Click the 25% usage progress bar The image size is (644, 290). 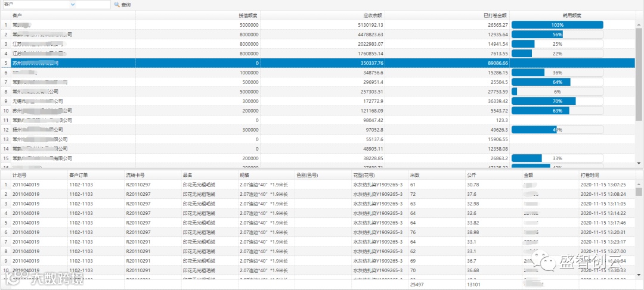[x=558, y=44]
